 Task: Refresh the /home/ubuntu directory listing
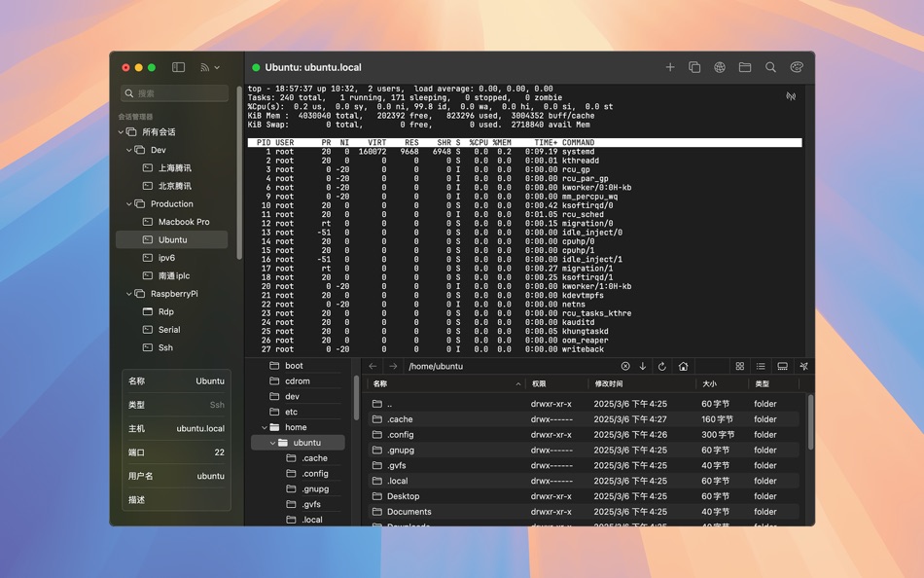[x=661, y=366]
